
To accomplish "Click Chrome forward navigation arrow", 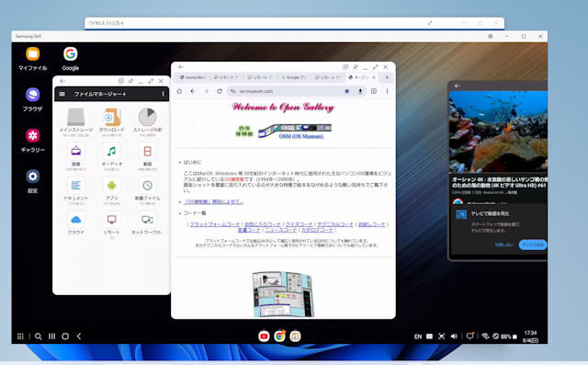I will [206, 91].
